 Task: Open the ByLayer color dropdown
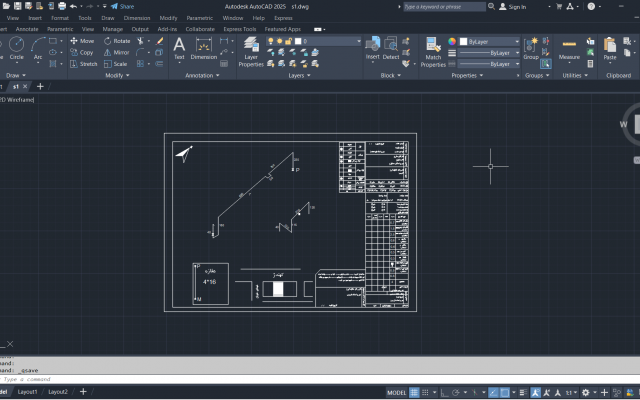(489, 42)
